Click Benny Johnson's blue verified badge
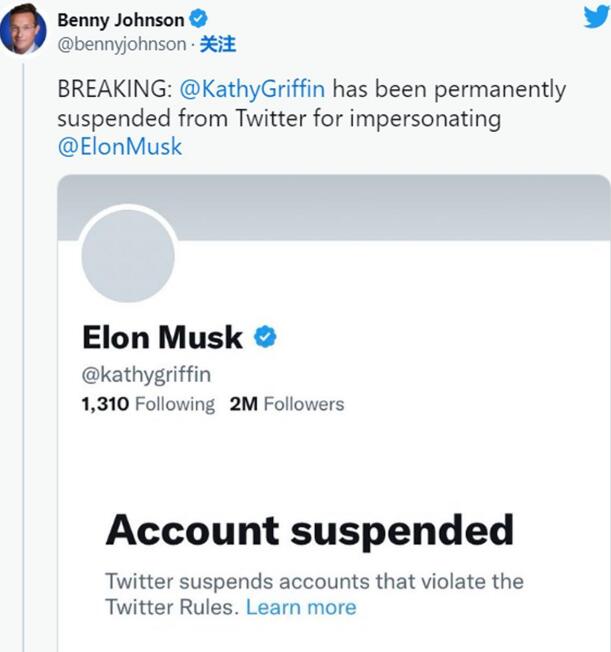 tap(199, 19)
